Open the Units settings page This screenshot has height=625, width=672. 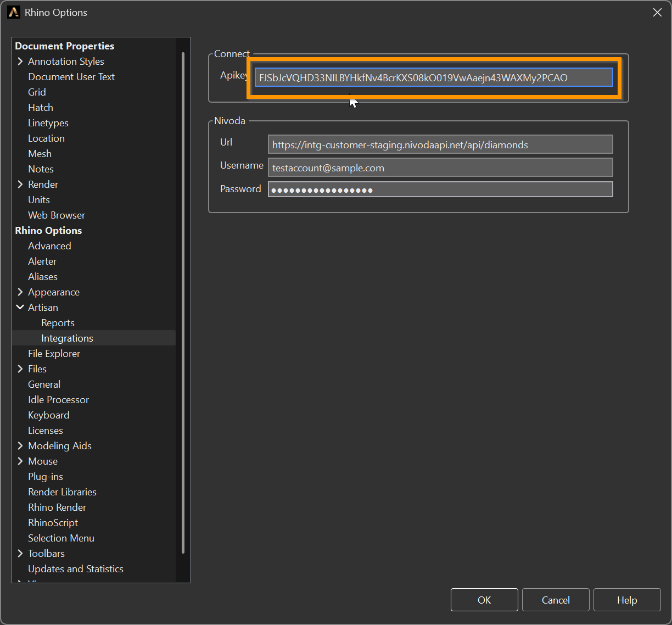(x=39, y=200)
